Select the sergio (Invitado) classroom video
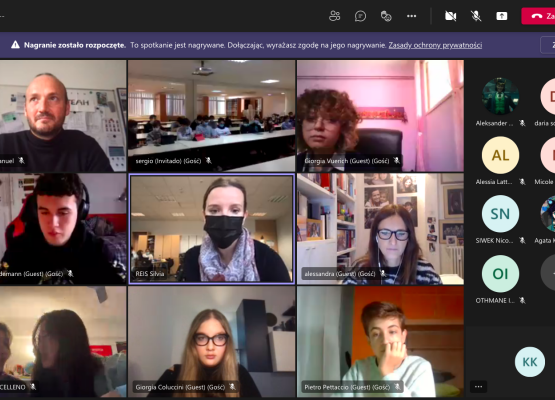Viewport: 555px width, 400px height. coord(211,116)
